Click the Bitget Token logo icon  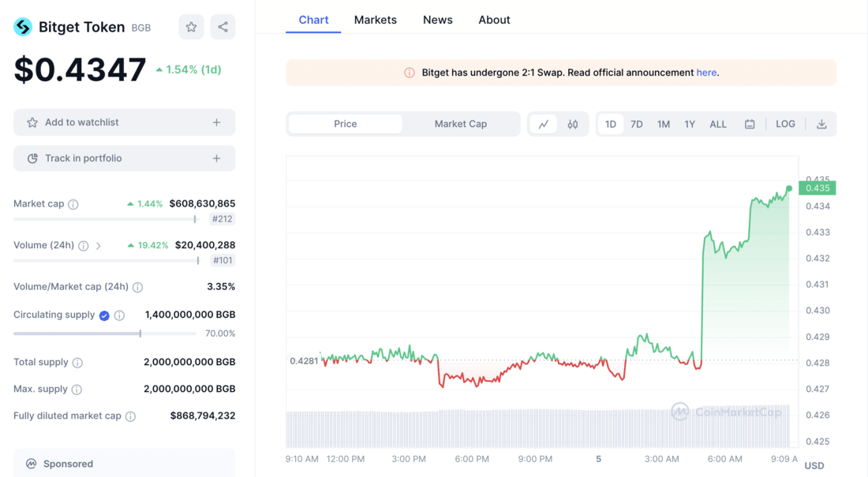[23, 27]
